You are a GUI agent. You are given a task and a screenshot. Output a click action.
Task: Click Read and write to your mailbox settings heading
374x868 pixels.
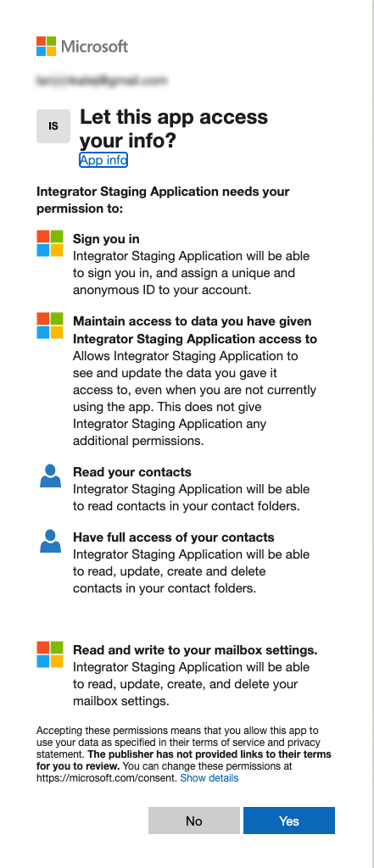(x=196, y=650)
